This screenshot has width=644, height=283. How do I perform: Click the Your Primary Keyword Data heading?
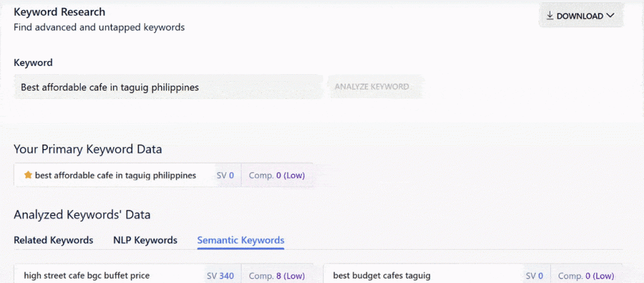88,149
